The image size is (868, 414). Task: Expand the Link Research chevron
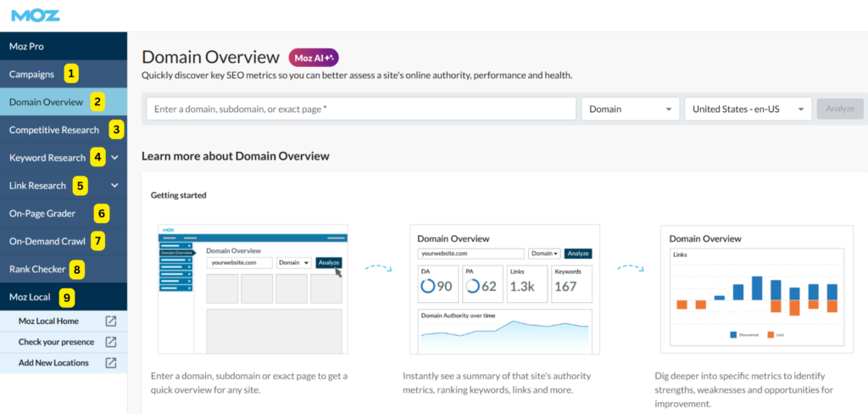tap(114, 186)
